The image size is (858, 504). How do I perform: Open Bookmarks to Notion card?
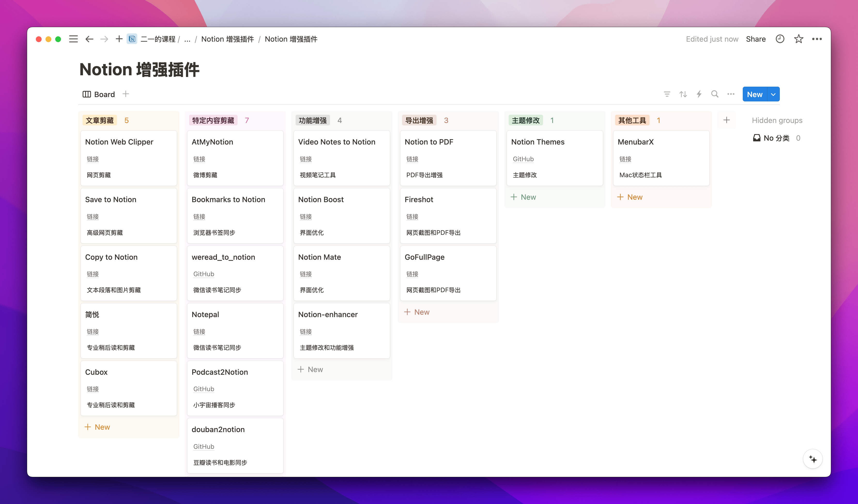pos(235,215)
